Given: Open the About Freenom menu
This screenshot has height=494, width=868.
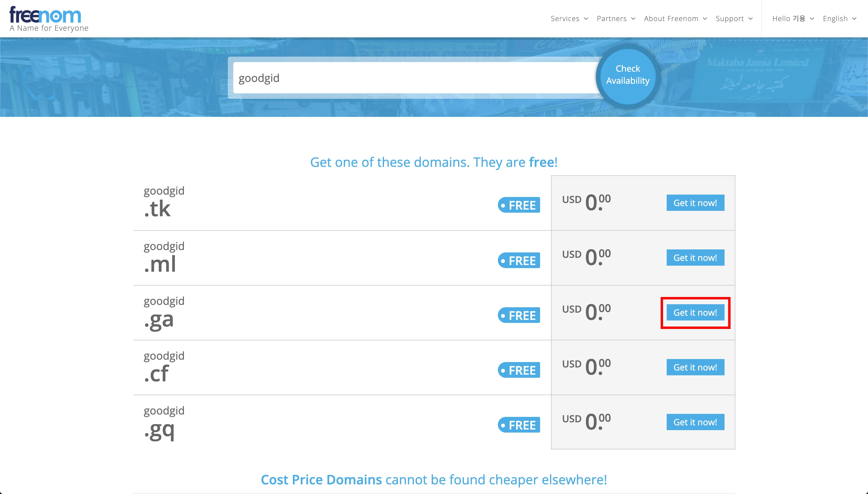Looking at the screenshot, I should (675, 19).
